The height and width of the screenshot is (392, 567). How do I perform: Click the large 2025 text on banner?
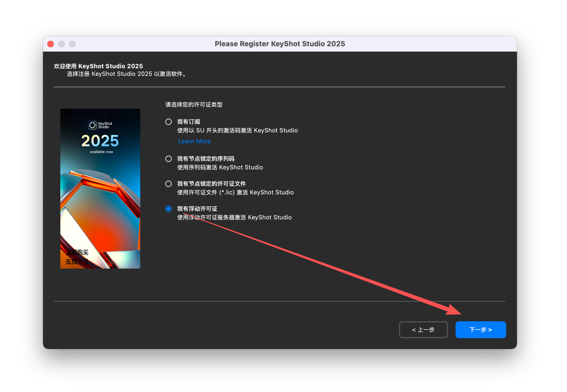point(100,141)
